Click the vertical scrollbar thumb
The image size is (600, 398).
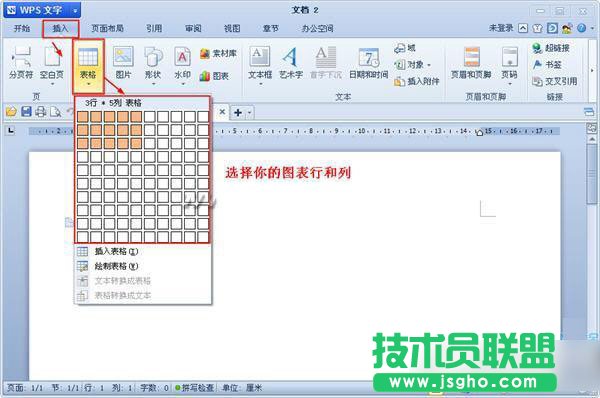592,174
